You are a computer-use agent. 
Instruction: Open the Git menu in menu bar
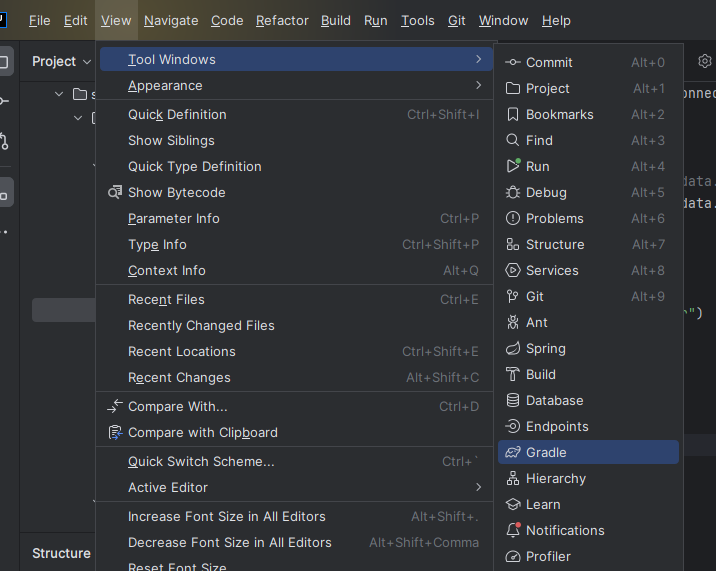click(x=456, y=21)
